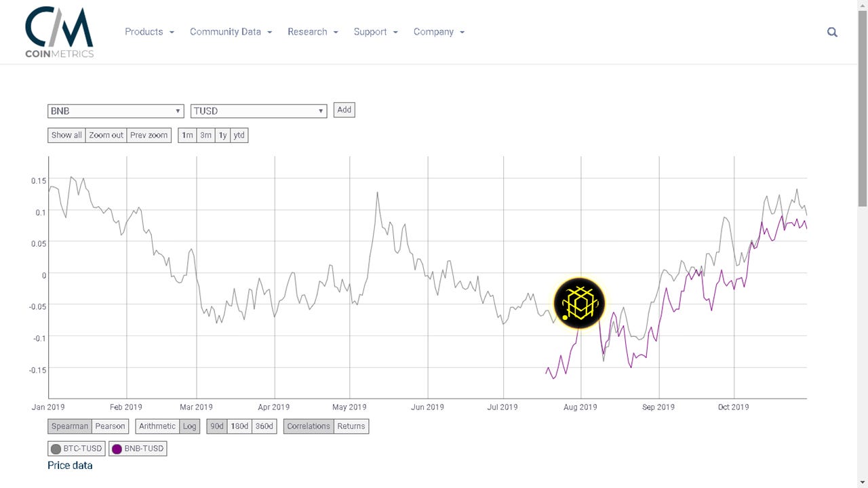The image size is (868, 488).
Task: Click the Jan 2019 x-axis label
Action: [48, 407]
